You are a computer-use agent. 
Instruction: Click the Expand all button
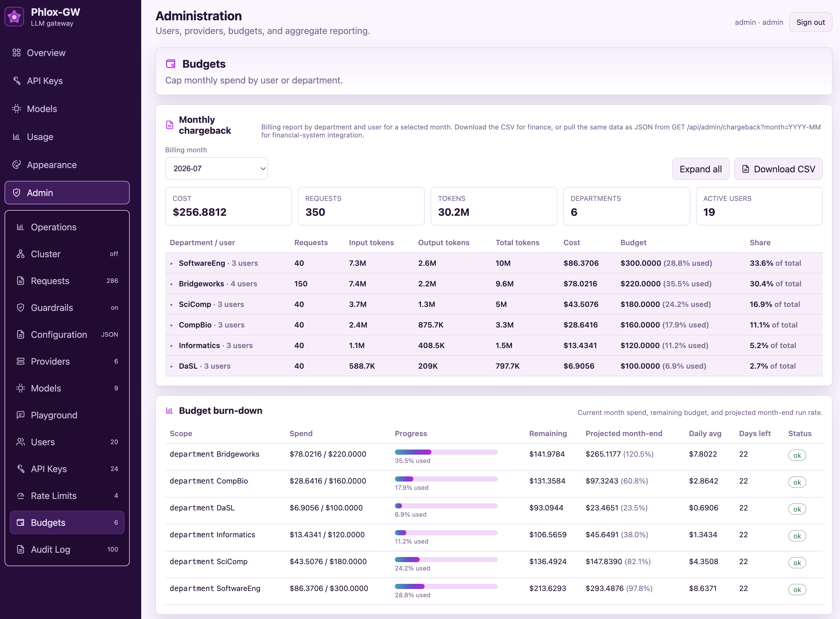(700, 169)
